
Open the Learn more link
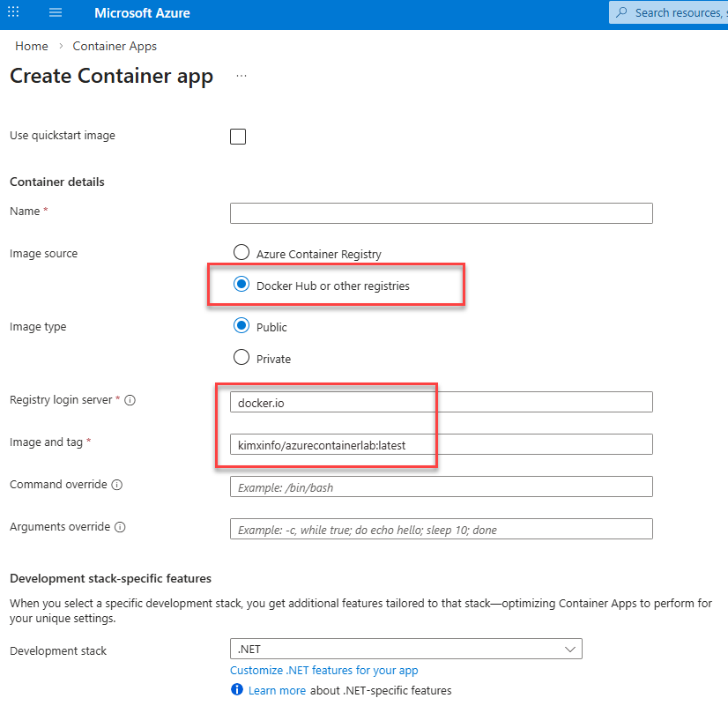(277, 691)
